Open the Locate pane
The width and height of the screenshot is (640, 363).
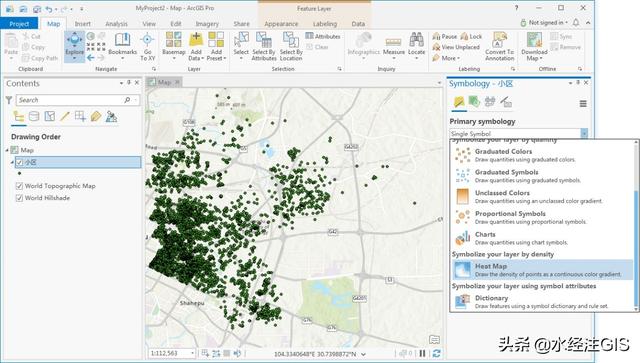416,46
